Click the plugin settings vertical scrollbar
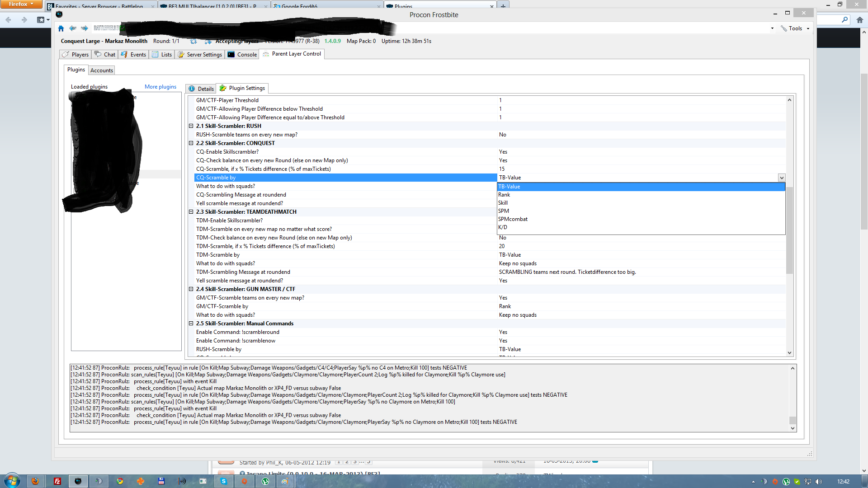This screenshot has width=868, height=488. point(789,226)
